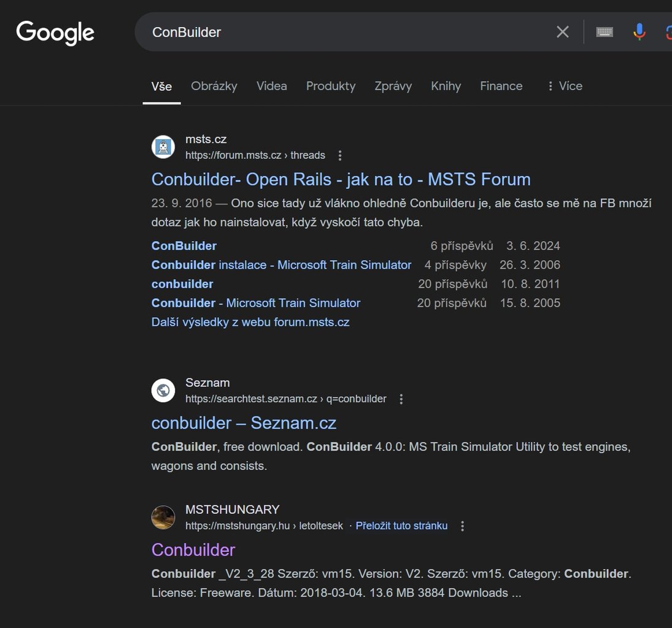
Task: Click the MSTSHUNGARY site favicon
Action: point(163,518)
